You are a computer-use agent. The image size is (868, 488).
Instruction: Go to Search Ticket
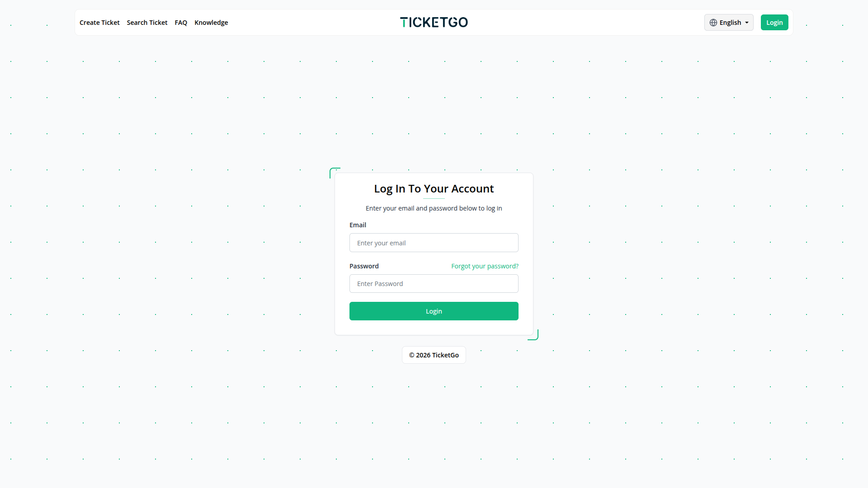tap(147, 23)
